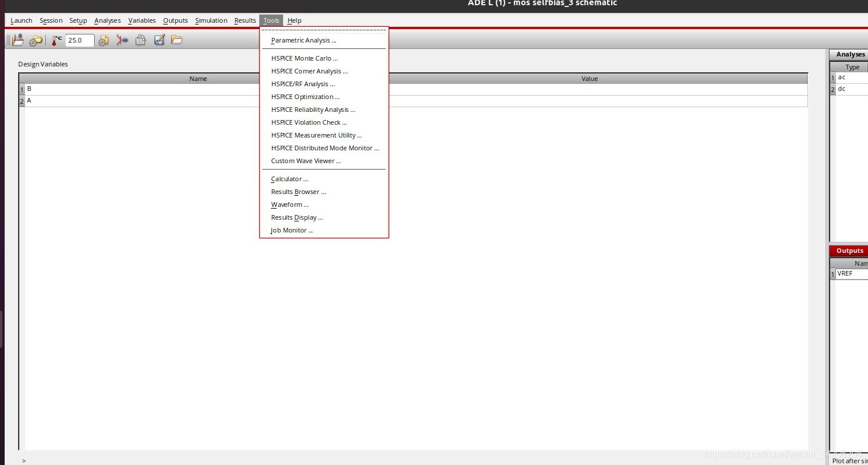Screen dimensions: 868x465
Task: Open Custom Wave Viewer from menu
Action: (x=324, y=161)
